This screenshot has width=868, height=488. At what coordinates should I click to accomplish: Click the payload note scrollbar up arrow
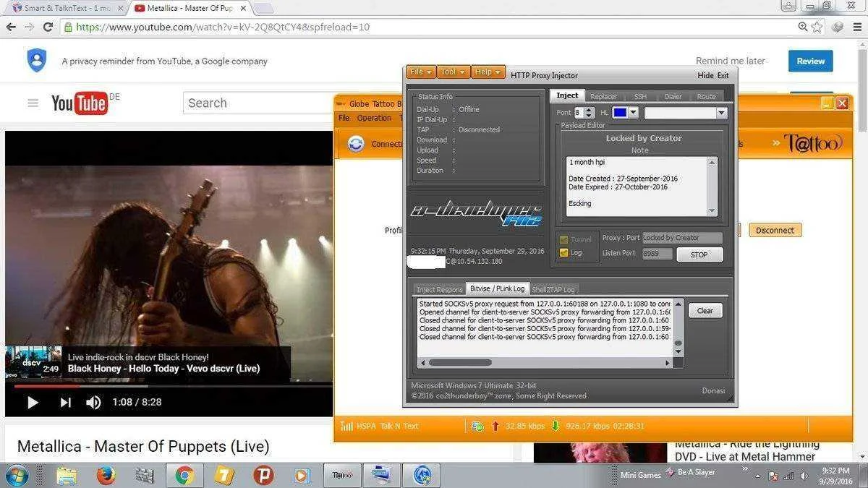tap(712, 162)
